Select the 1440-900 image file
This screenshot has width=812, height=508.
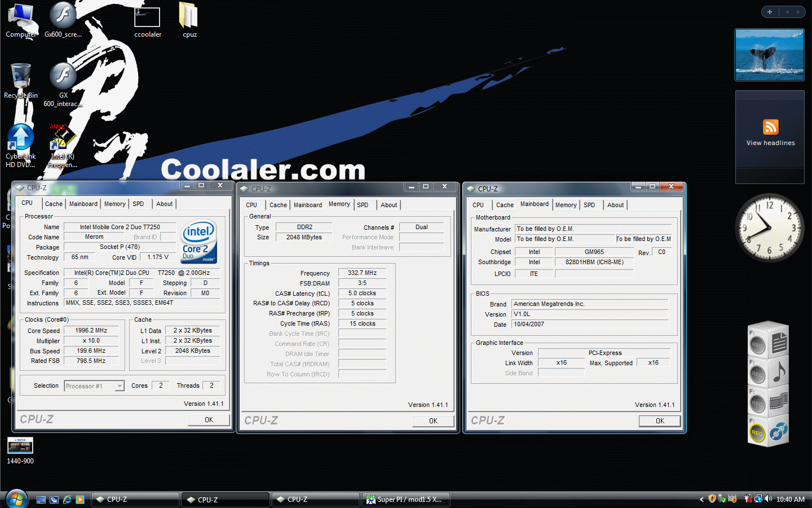coord(20,450)
